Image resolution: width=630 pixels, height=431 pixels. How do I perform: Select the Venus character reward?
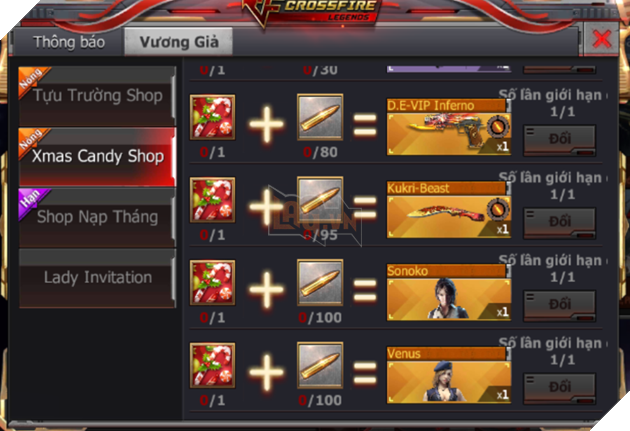[x=449, y=375]
